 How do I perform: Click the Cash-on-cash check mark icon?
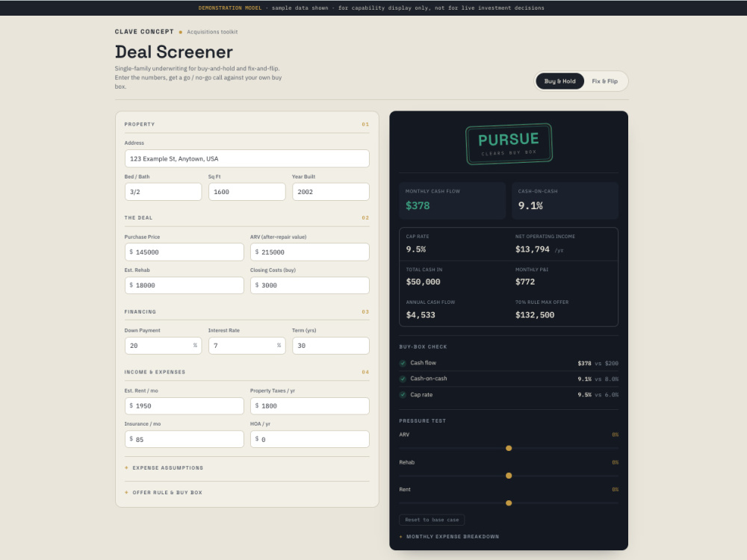(x=403, y=379)
